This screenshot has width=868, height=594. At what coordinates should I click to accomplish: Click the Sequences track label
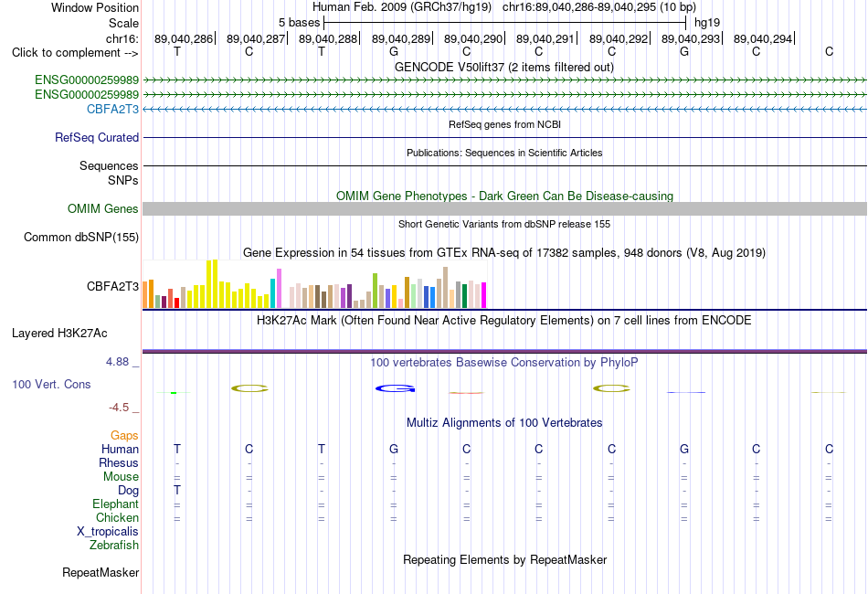(x=109, y=165)
